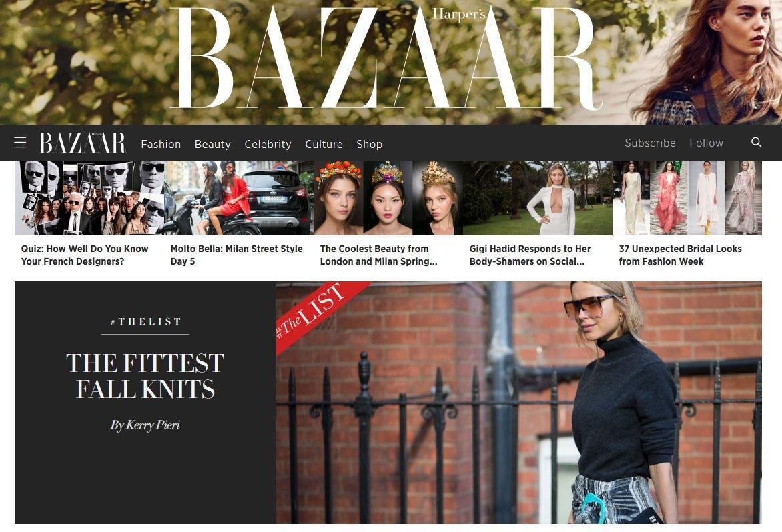This screenshot has height=532, width=782.
Task: Click the 37 Unexpected Bridal Looks thumbnail
Action: pos(687,198)
